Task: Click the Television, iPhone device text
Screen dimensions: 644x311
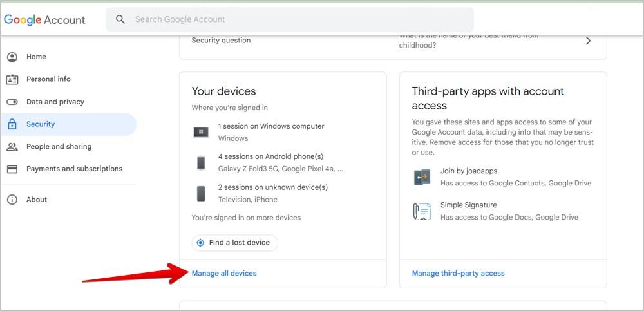Action: point(248,200)
